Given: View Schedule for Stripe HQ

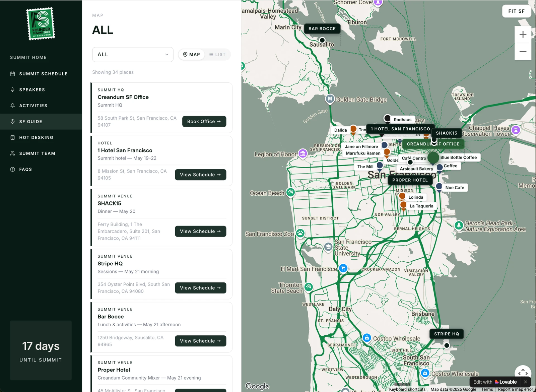Looking at the screenshot, I should pyautogui.click(x=200, y=288).
